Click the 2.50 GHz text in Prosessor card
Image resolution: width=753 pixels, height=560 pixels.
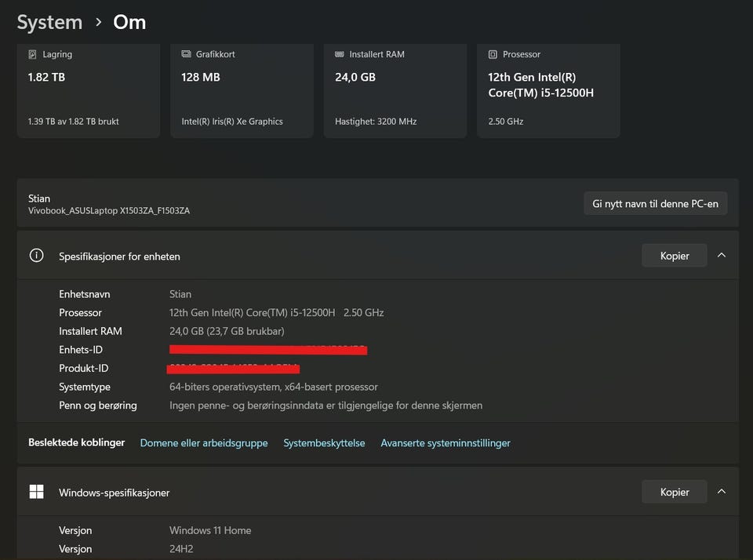tap(506, 122)
